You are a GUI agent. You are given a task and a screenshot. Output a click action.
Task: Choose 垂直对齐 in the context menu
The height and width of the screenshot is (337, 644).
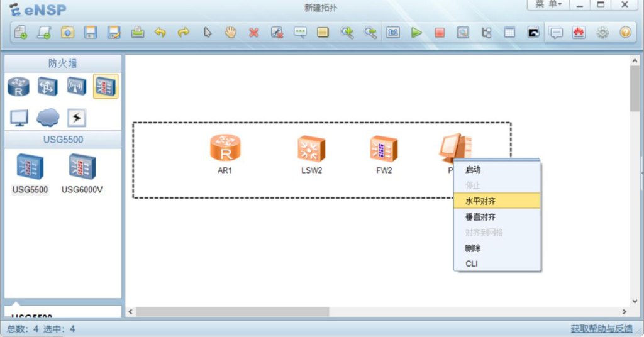click(497, 217)
